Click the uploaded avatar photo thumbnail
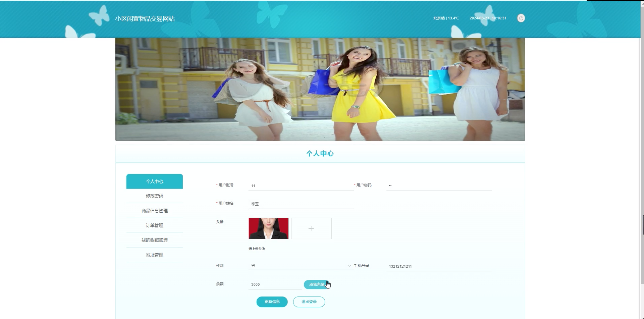 coord(268,228)
